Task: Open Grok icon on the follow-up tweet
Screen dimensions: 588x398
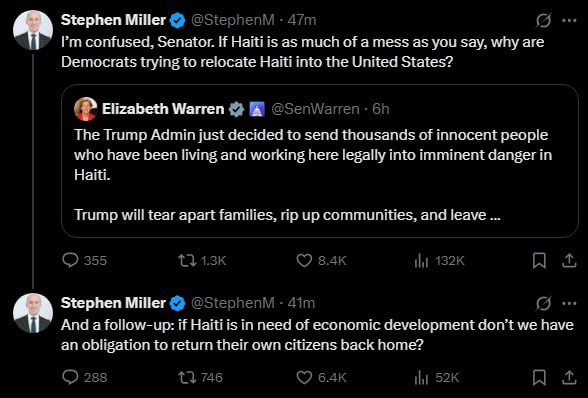Action: (x=543, y=303)
